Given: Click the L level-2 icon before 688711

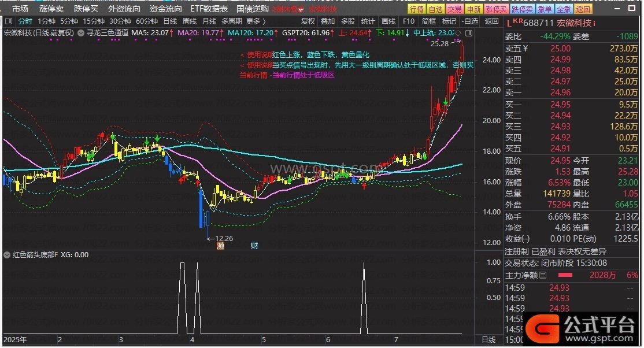Looking at the screenshot, I should (509, 23).
